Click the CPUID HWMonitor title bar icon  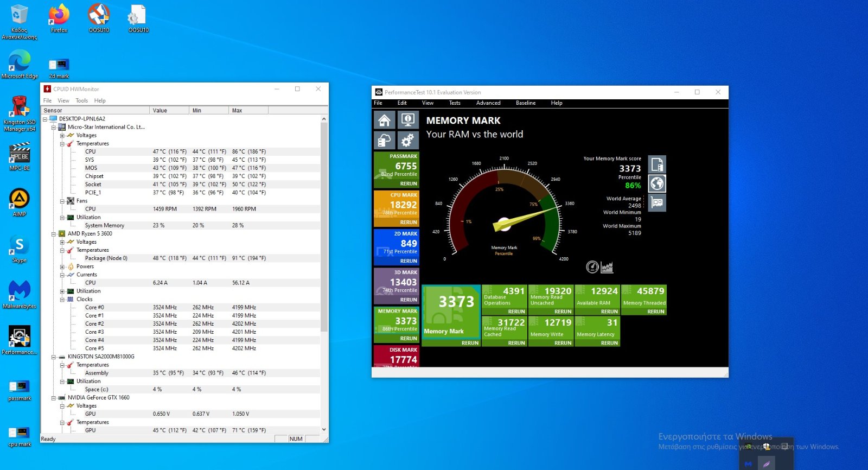(x=47, y=89)
